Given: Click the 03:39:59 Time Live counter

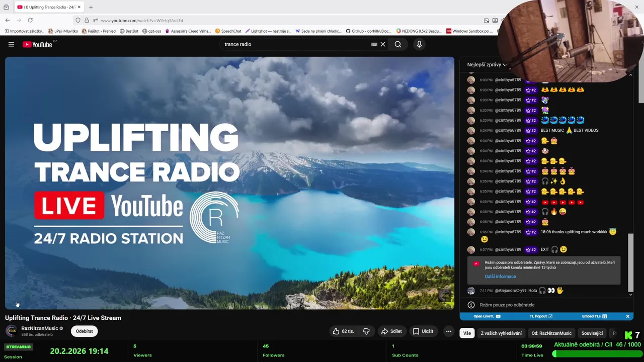Looking at the screenshot, I should tap(532, 346).
